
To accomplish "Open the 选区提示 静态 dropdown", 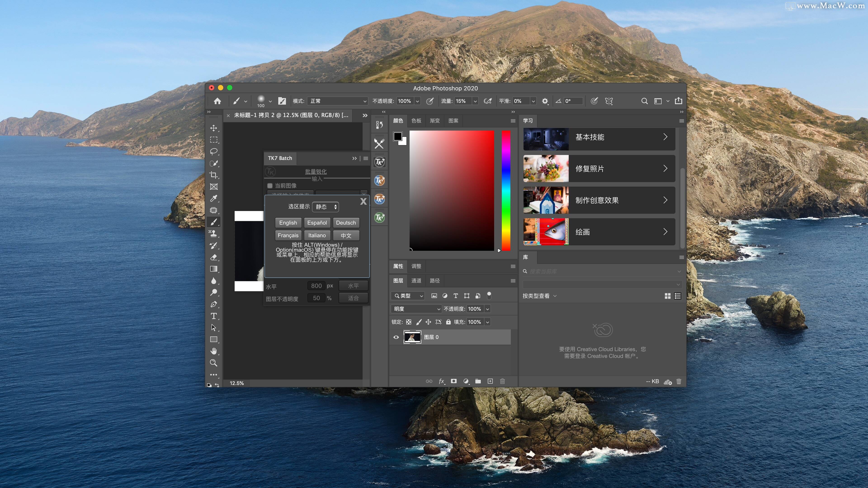I will 325,207.
